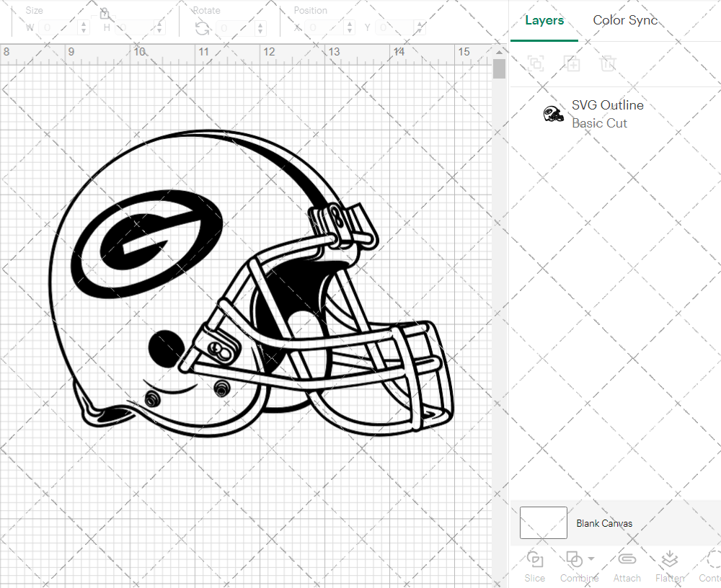Click the Position X input field
The width and height of the screenshot is (721, 588).
click(323, 26)
